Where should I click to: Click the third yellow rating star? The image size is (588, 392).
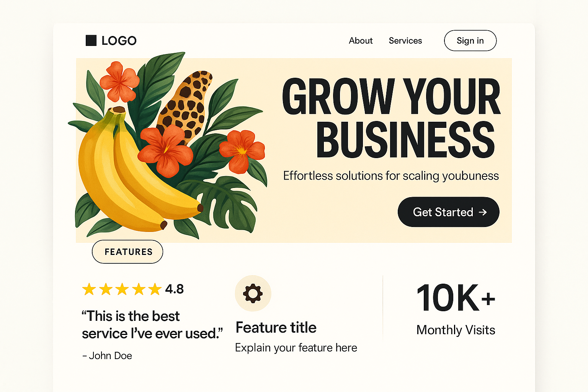pyautogui.click(x=122, y=289)
